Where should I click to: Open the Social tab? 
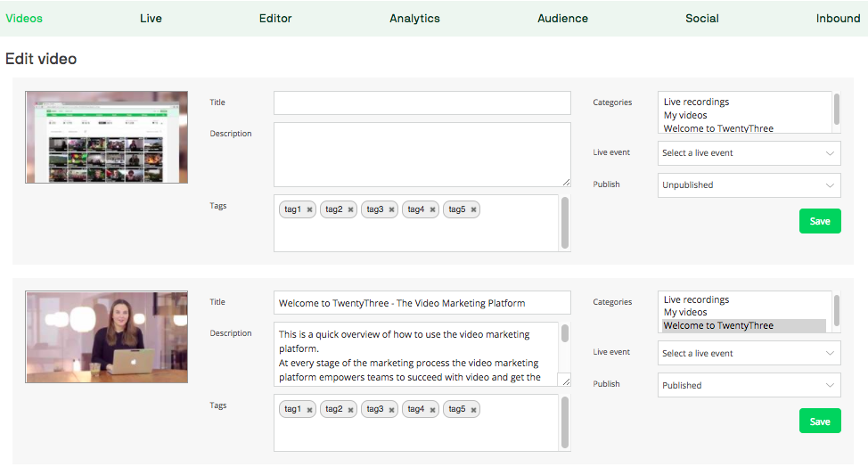[702, 18]
